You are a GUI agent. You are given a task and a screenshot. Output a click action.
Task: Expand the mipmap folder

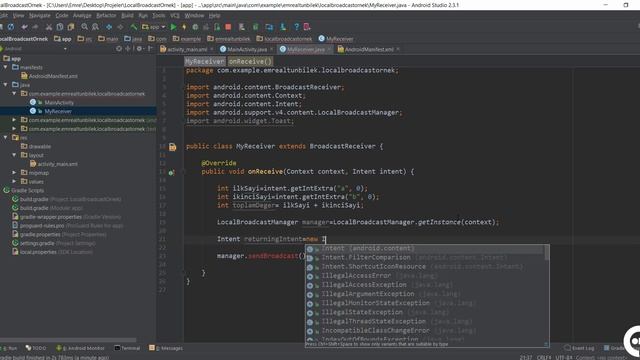pos(14,173)
